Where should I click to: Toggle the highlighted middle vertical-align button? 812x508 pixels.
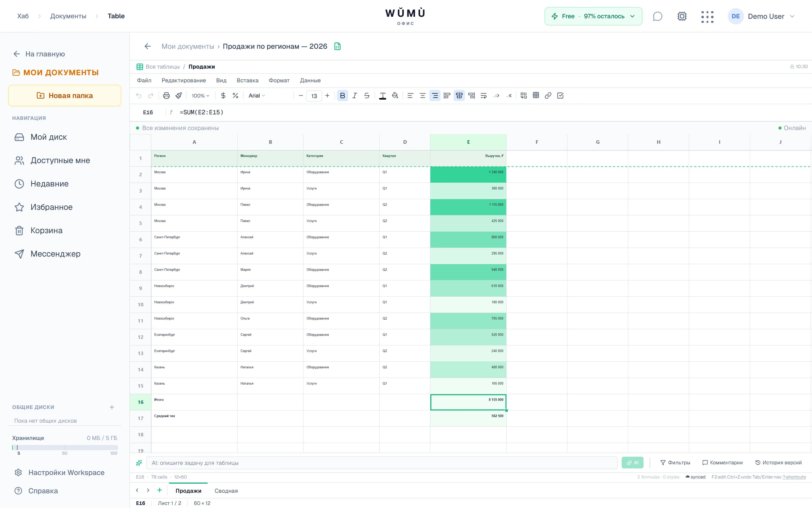[x=459, y=96]
